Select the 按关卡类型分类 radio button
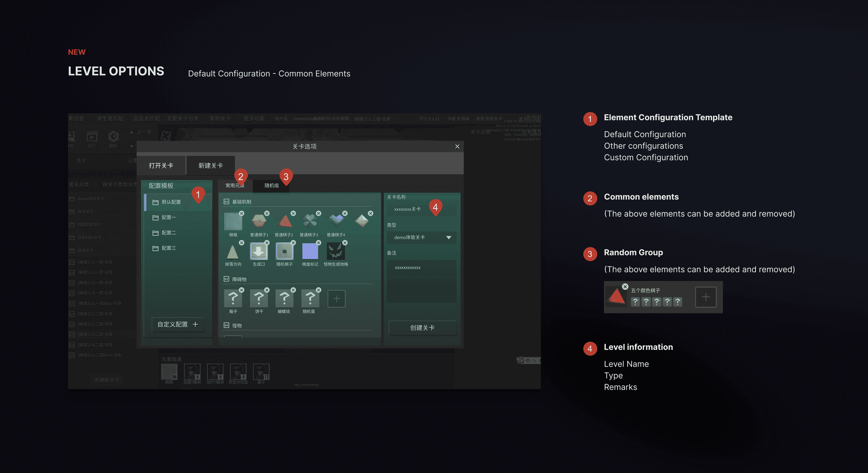 pos(95,184)
